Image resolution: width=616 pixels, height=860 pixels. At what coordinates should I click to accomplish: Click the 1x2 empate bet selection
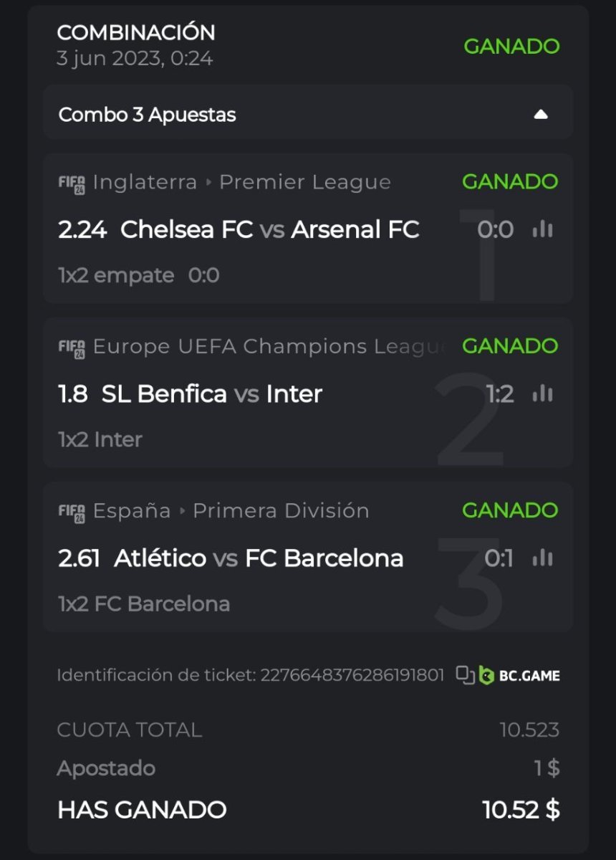click(116, 275)
